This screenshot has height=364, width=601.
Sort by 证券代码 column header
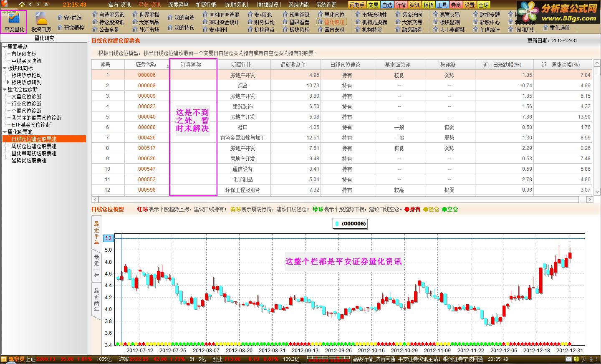pyautogui.click(x=146, y=65)
